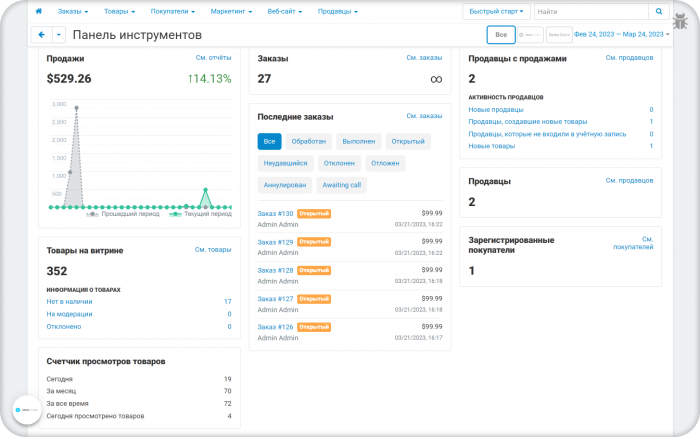700x437 pixels.
Task: Click the 14.13% growth value
Action: click(209, 79)
